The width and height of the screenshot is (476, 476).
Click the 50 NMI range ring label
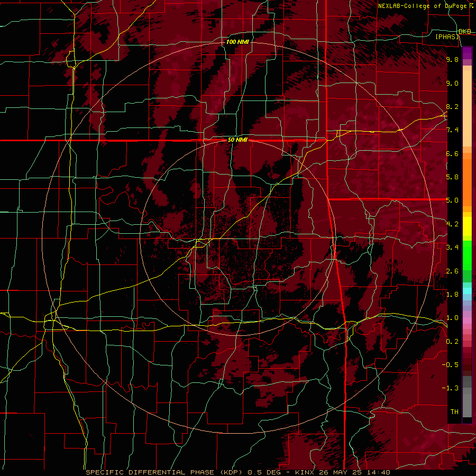point(237,140)
